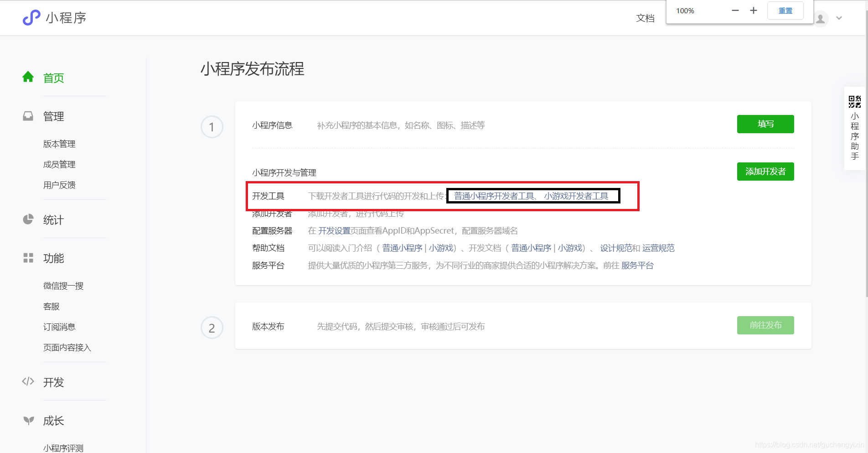Open 普通小程序 link under 开发文档
This screenshot has height=453, width=868.
pos(531,248)
